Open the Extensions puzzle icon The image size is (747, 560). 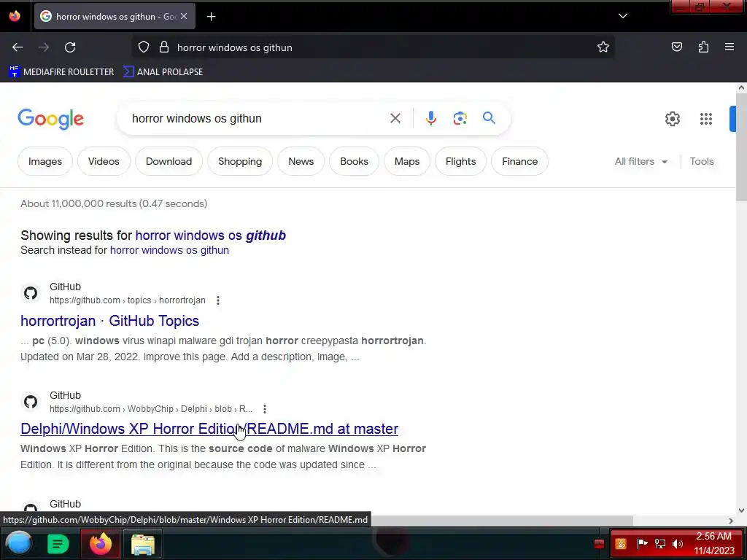pyautogui.click(x=703, y=47)
